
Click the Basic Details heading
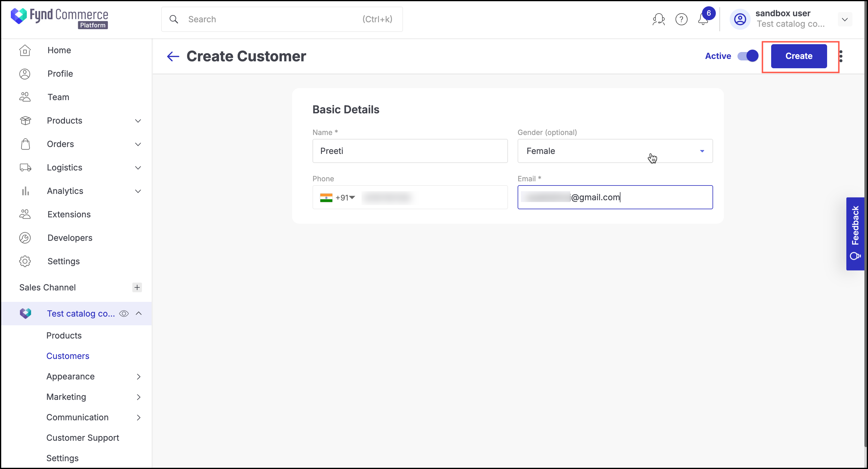point(346,109)
